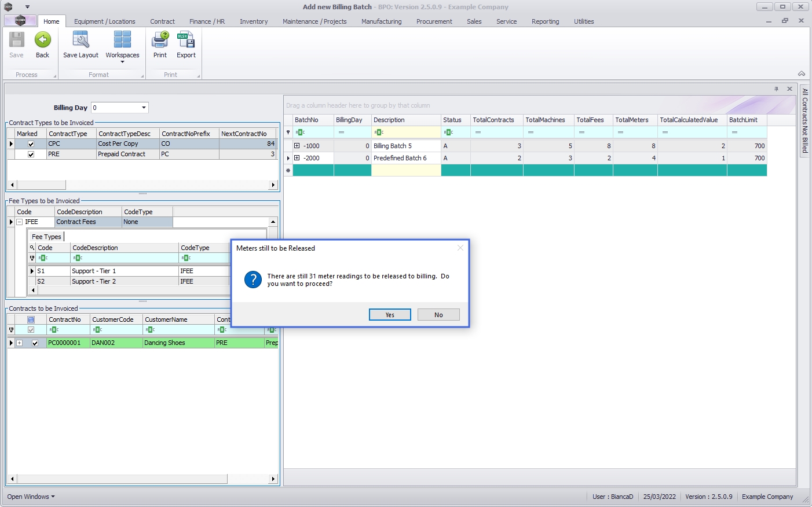This screenshot has width=812, height=507.
Task: Click the title bar application icon
Action: [x=8, y=7]
